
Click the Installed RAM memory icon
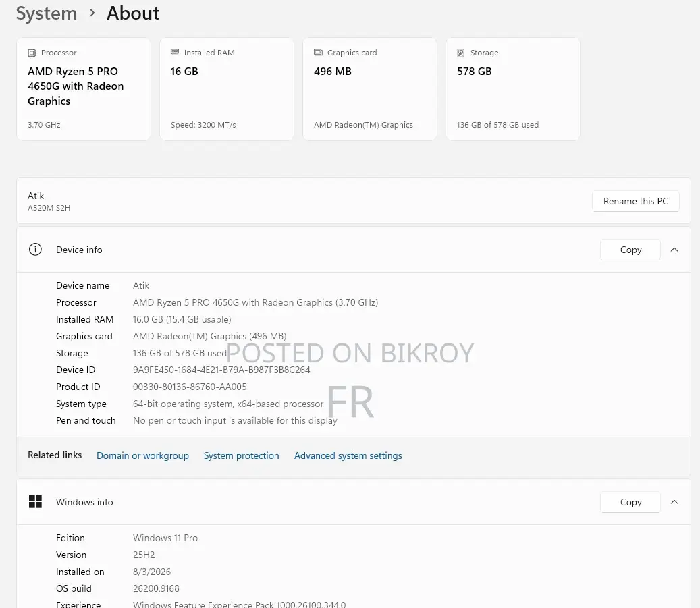(x=175, y=52)
